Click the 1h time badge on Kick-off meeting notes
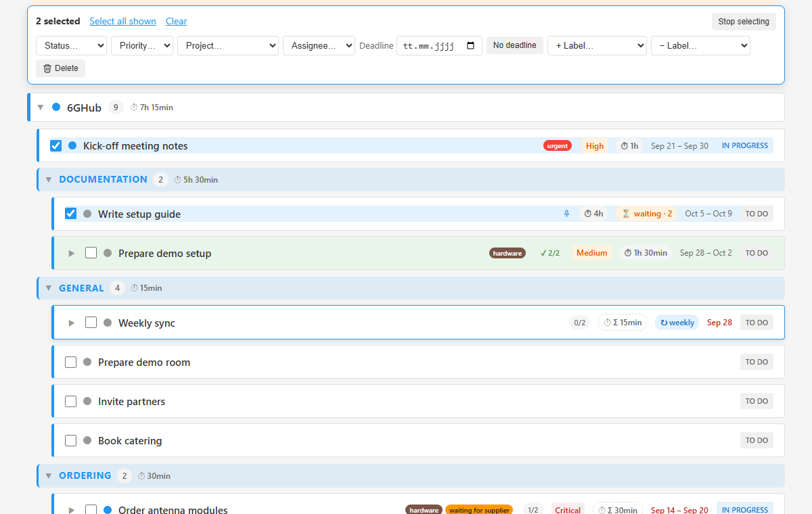The width and height of the screenshot is (812, 514). [629, 146]
